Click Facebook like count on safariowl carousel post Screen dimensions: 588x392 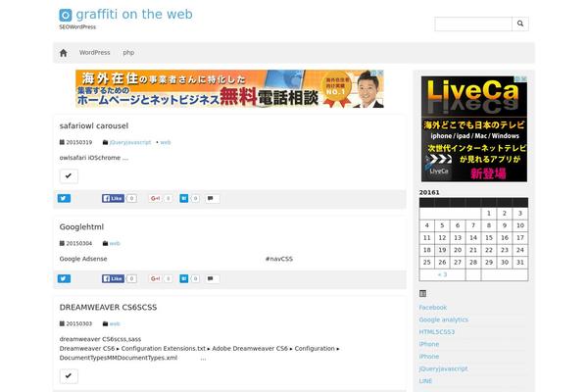pos(131,198)
